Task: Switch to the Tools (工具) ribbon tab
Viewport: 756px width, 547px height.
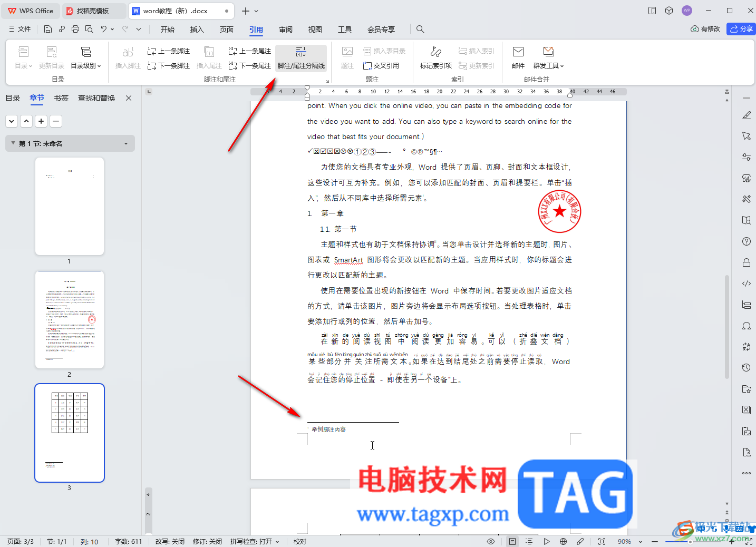Action: tap(345, 30)
